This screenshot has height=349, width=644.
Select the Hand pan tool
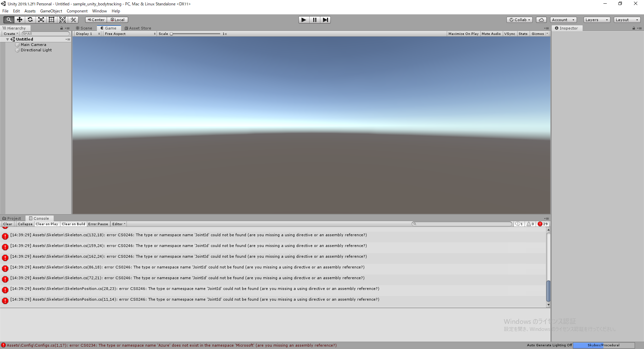(x=8, y=19)
